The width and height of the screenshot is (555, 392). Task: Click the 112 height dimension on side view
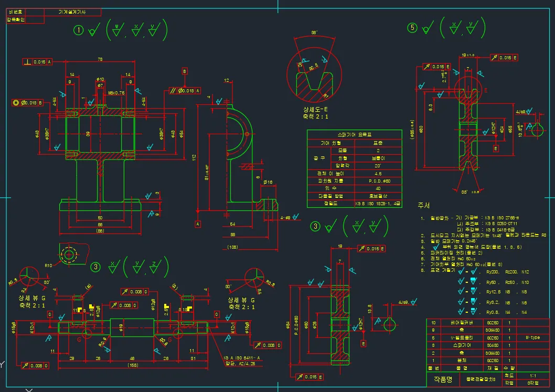[194, 157]
